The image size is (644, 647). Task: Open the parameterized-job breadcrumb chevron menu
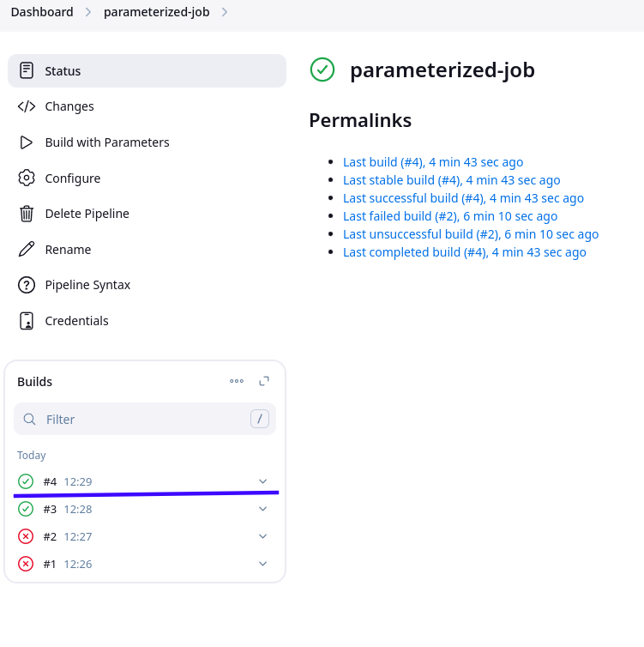[x=225, y=12]
